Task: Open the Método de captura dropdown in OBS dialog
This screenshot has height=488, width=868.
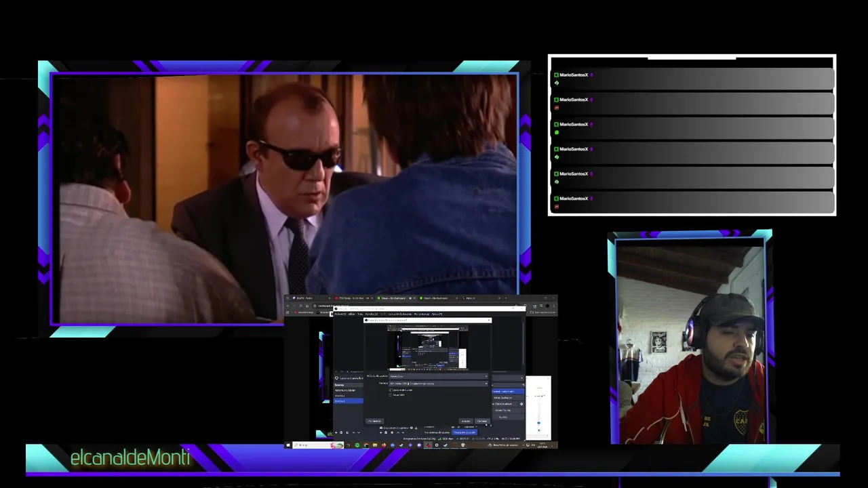Action: 439,376
